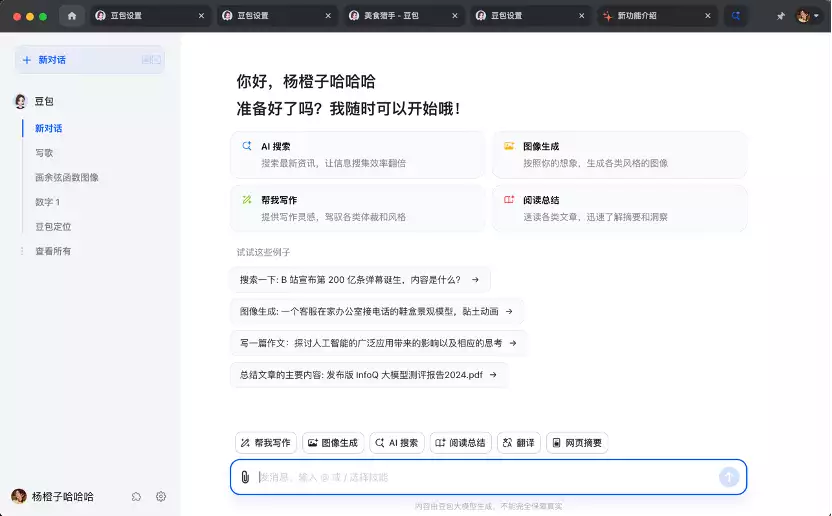Viewport: 832px width, 516px height.
Task: Click the keyboard shortcut hint icon on 新对话
Action: tap(151, 60)
